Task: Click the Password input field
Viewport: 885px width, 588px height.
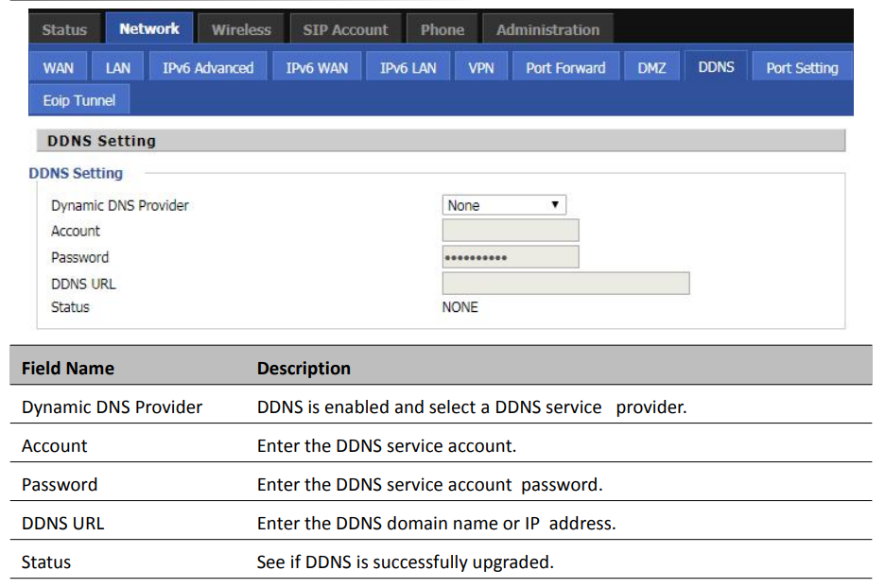Action: click(x=511, y=257)
